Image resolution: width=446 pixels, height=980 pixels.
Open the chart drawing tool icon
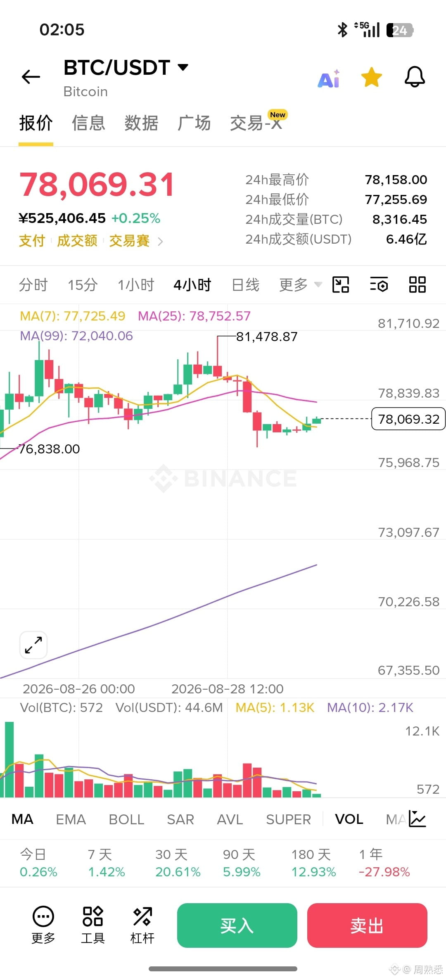(341, 285)
